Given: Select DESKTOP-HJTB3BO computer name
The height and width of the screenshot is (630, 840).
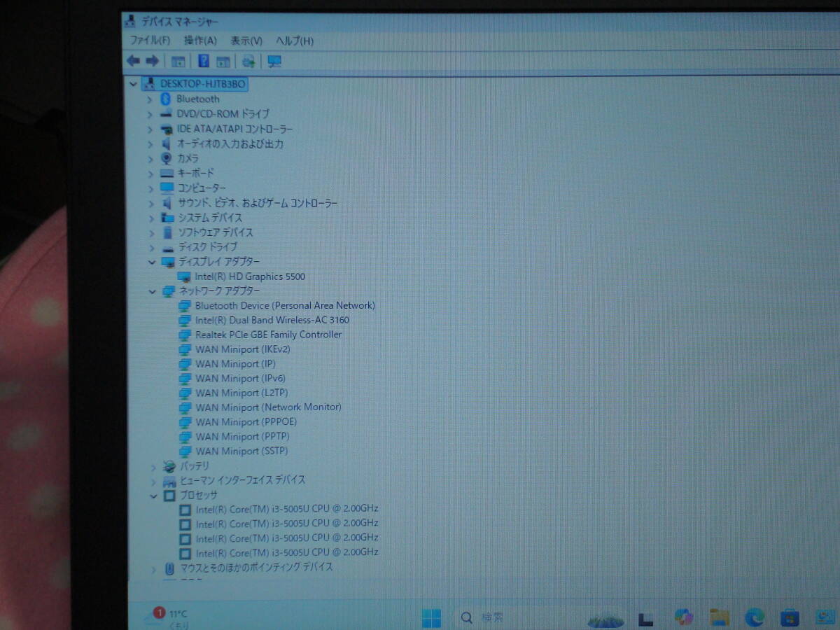Looking at the screenshot, I should point(203,83).
